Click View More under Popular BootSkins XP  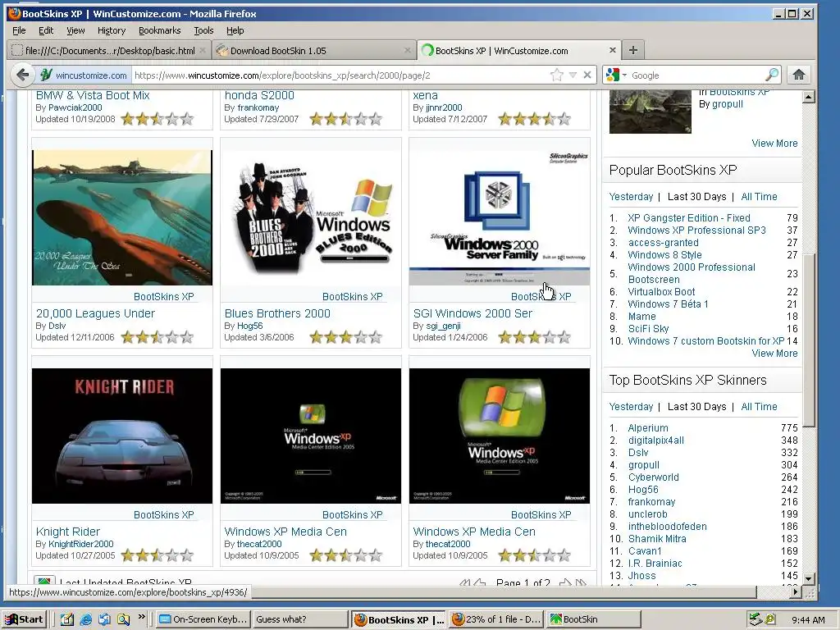click(774, 354)
